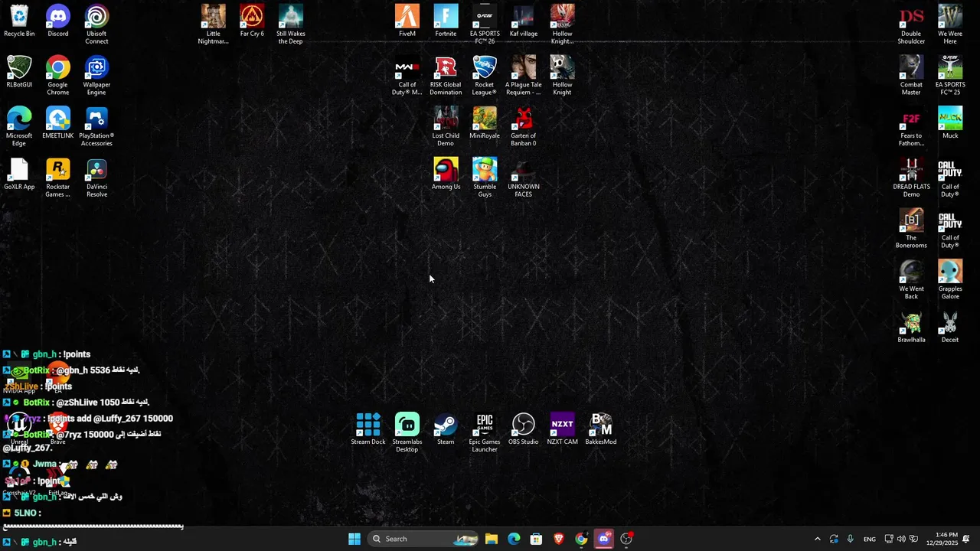The width and height of the screenshot is (980, 551).
Task: Open the Windows Start menu
Action: [x=354, y=539]
